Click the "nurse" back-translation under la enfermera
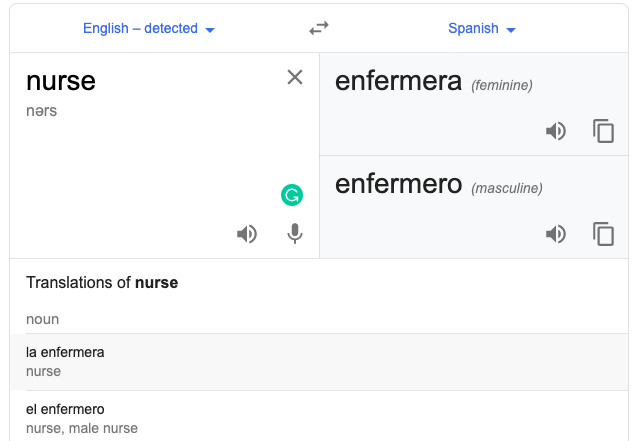This screenshot has height=441, width=634. 43,371
